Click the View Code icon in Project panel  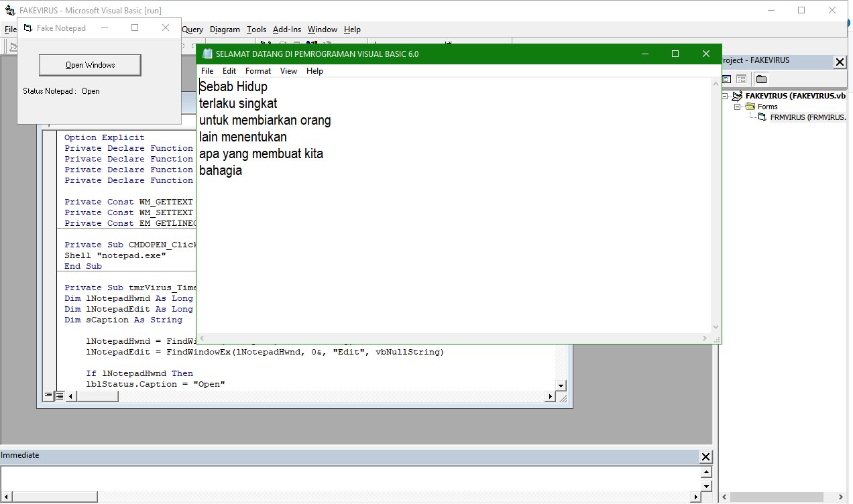tap(726, 79)
